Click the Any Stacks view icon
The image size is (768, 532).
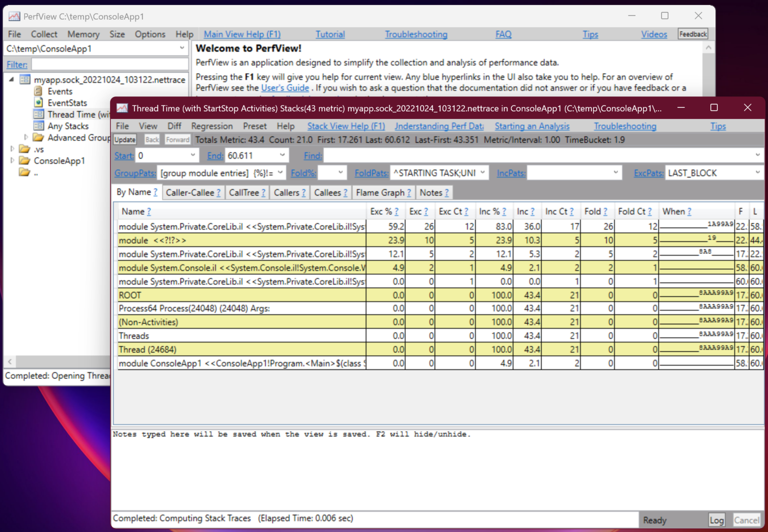[38, 126]
